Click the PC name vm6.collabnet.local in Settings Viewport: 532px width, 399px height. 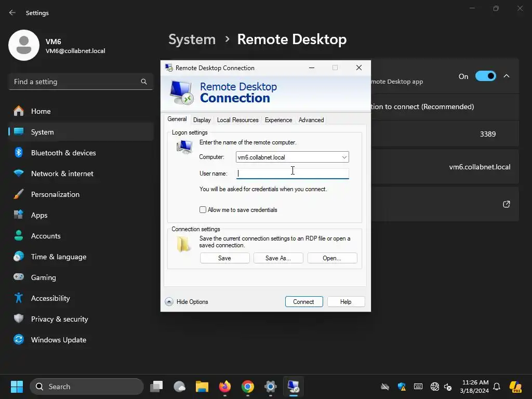click(x=480, y=167)
